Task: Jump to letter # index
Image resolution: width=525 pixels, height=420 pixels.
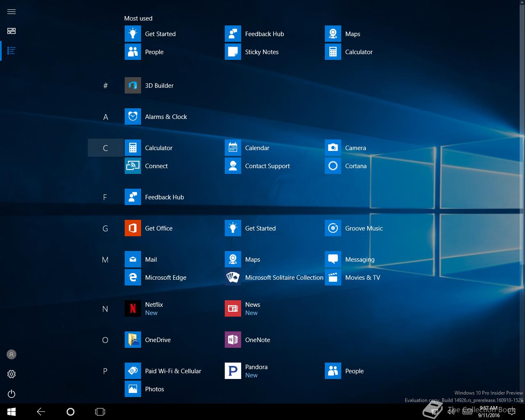Action: (x=105, y=85)
